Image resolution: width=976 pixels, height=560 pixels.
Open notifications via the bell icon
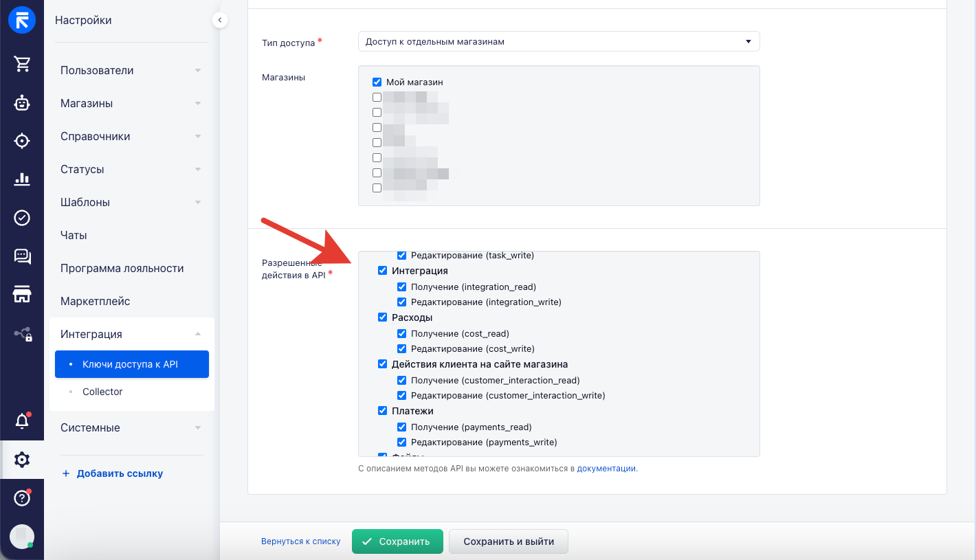coord(23,421)
